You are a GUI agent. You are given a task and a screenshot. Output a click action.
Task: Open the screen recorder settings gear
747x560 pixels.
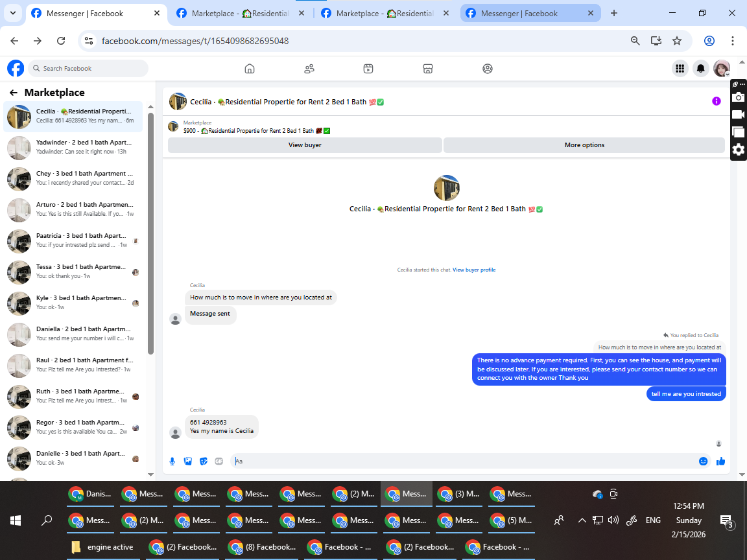pos(739,150)
